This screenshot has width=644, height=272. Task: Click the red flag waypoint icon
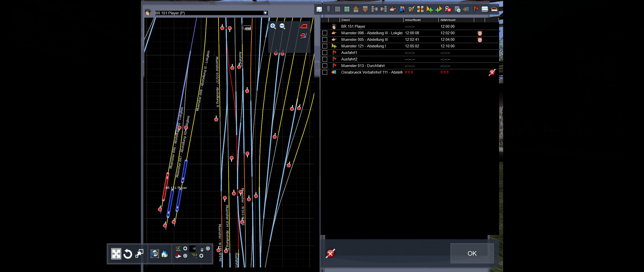(476, 9)
